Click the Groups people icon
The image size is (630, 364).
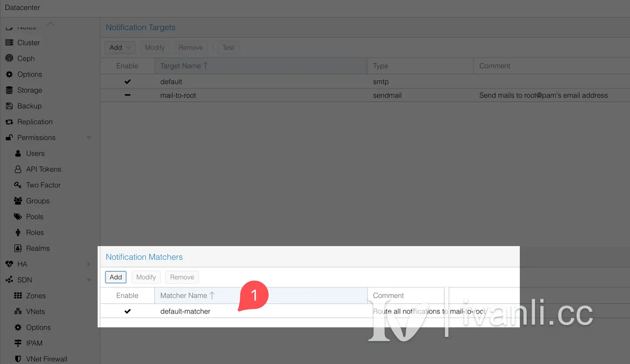tap(18, 201)
